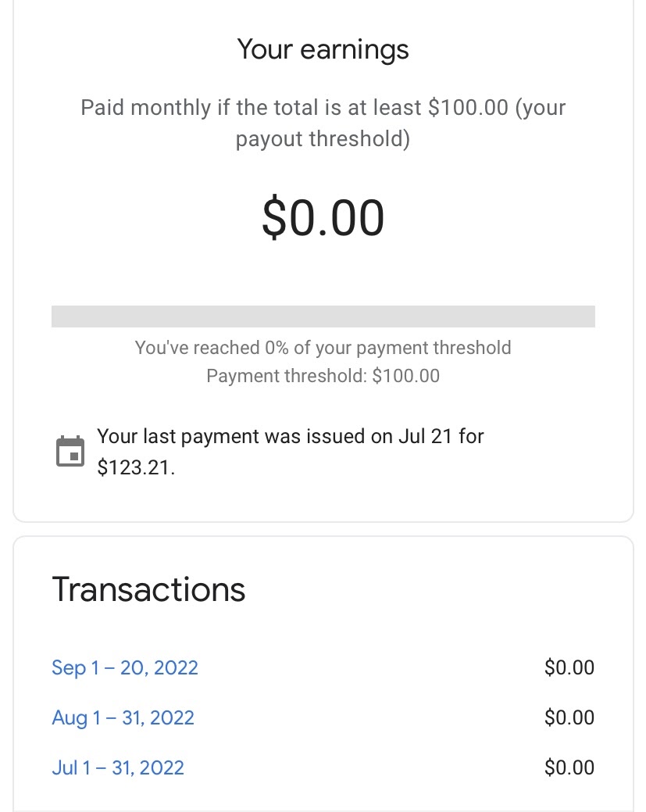Viewport: 646px width, 812px height.
Task: Click the $123.21 last payment amount
Action: [x=136, y=467]
